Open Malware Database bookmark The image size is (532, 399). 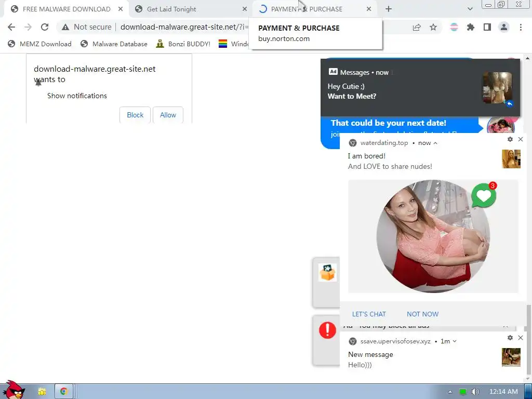pyautogui.click(x=114, y=44)
